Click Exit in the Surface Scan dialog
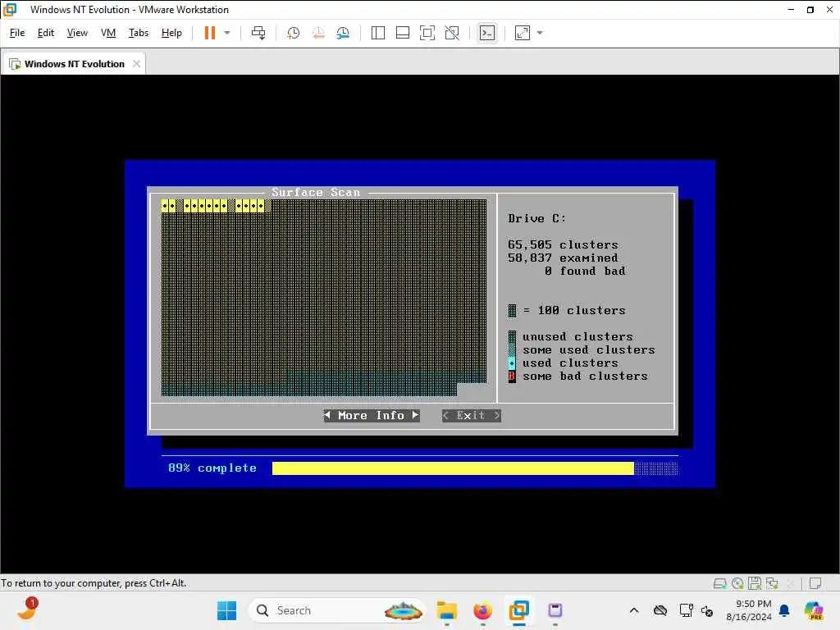 point(472,416)
